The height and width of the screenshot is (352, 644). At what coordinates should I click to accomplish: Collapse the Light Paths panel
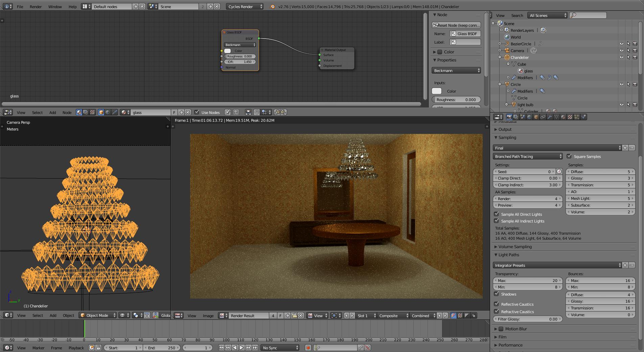[x=509, y=255]
